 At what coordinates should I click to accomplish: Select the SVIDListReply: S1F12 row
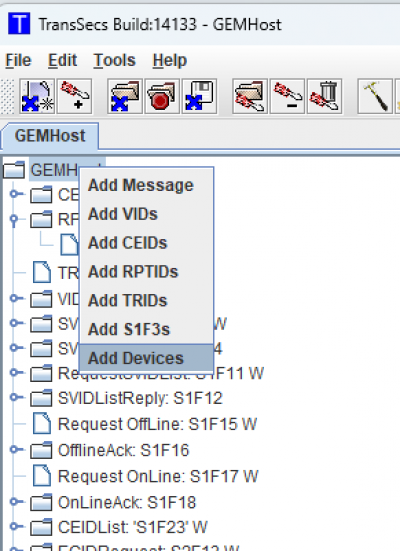pyautogui.click(x=140, y=398)
